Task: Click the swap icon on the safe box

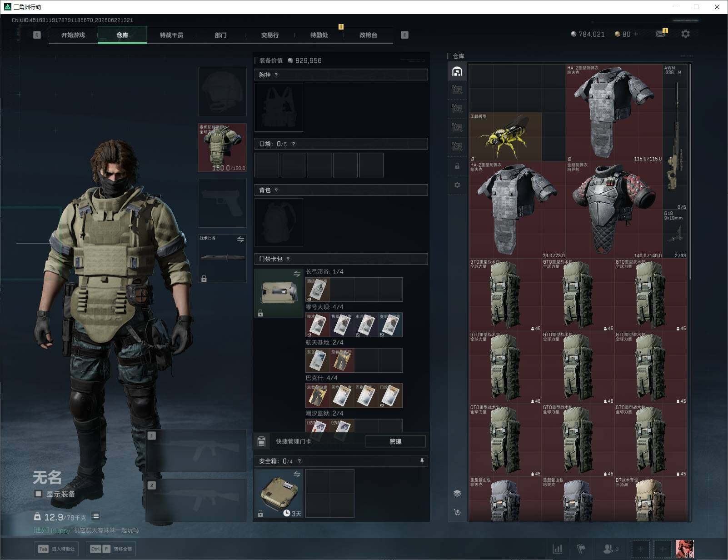Action: [x=297, y=474]
